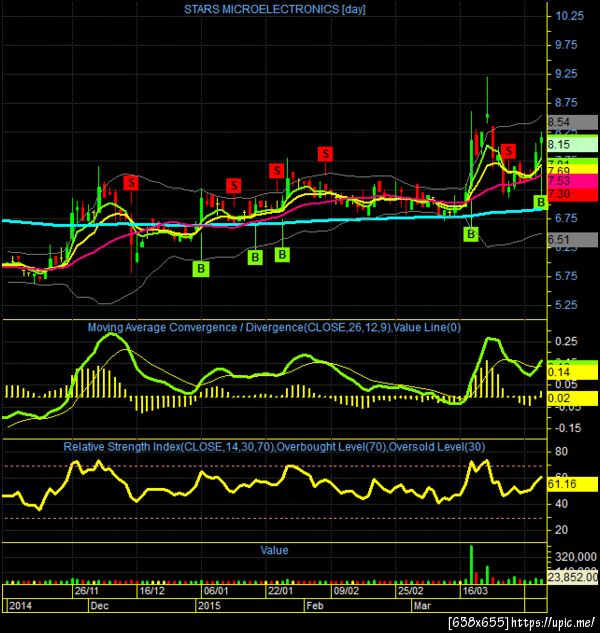
Task: Click the light green 8.15 price tag
Action: click(x=572, y=145)
